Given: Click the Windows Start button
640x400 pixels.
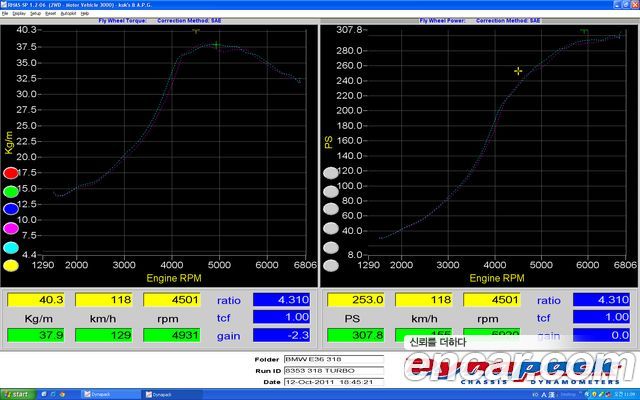Looking at the screenshot, I should click(x=17, y=394).
